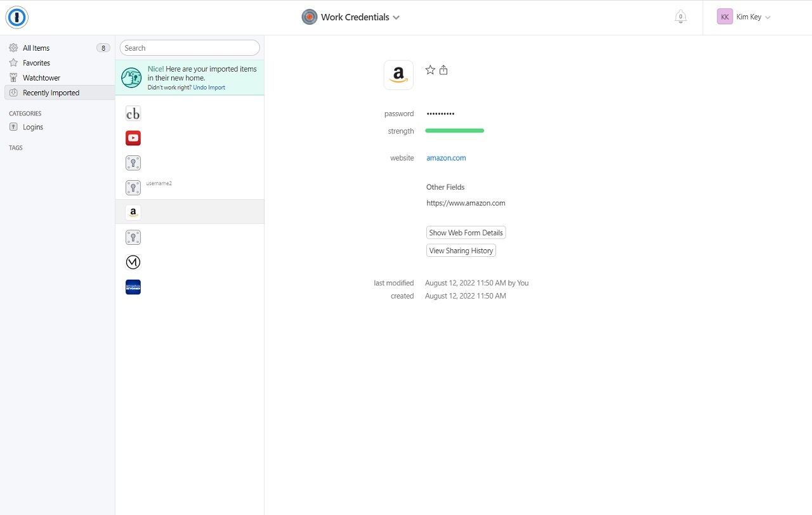Select the cb login item
The height and width of the screenshot is (515, 812).
point(190,114)
